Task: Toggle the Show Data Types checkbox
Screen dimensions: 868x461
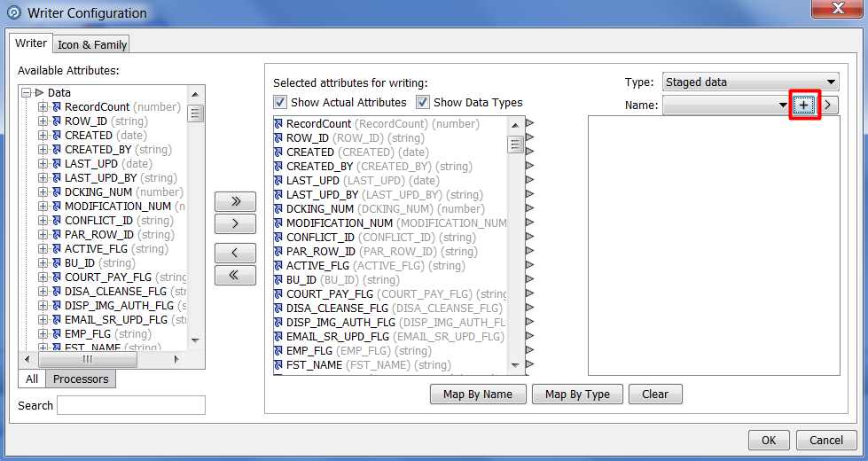Action: (x=423, y=102)
